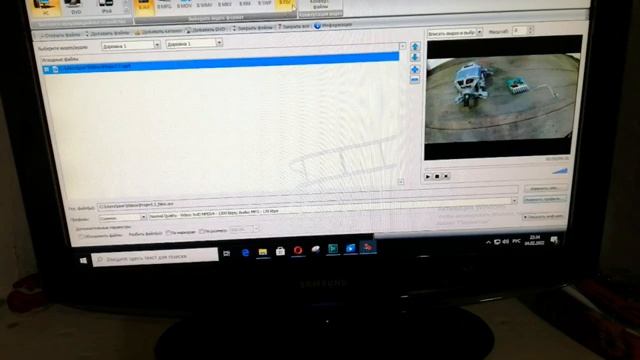Open the split size dropdown

pyautogui.click(x=244, y=229)
